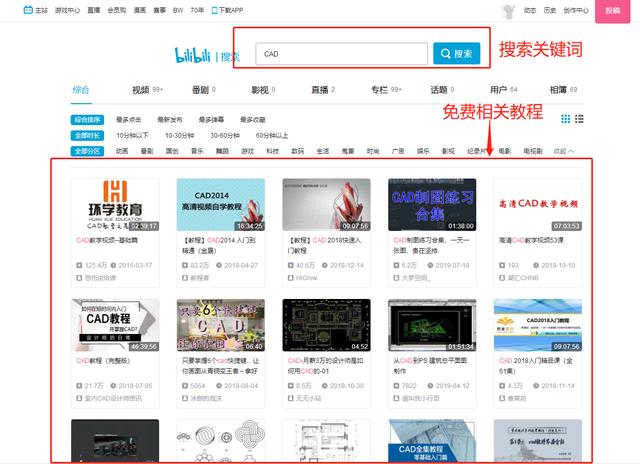Select the 视频 results tab
640x464 pixels.
click(147, 90)
